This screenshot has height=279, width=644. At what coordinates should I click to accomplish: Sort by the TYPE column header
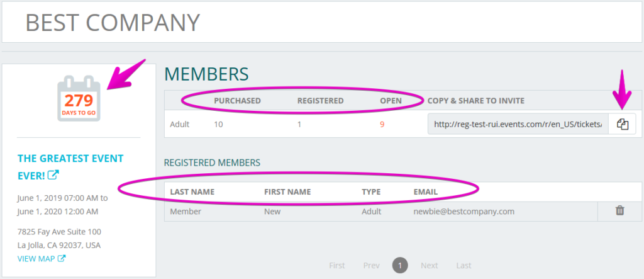click(x=371, y=191)
